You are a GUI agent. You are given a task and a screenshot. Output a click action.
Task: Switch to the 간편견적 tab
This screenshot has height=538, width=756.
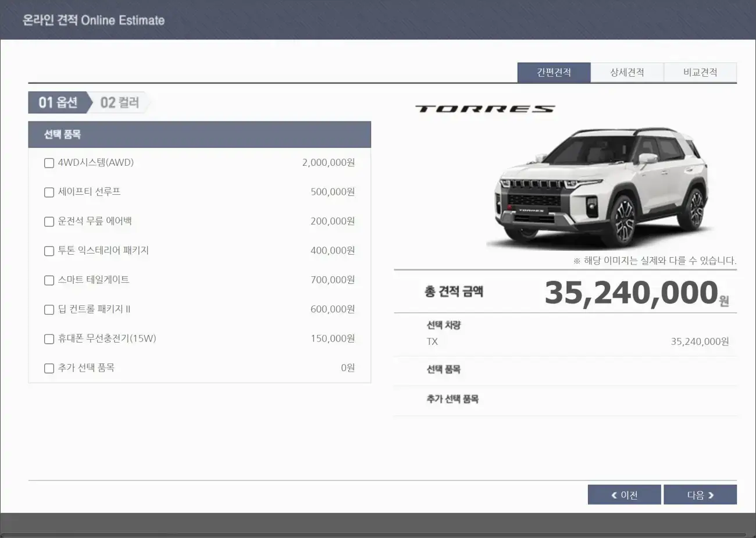554,73
